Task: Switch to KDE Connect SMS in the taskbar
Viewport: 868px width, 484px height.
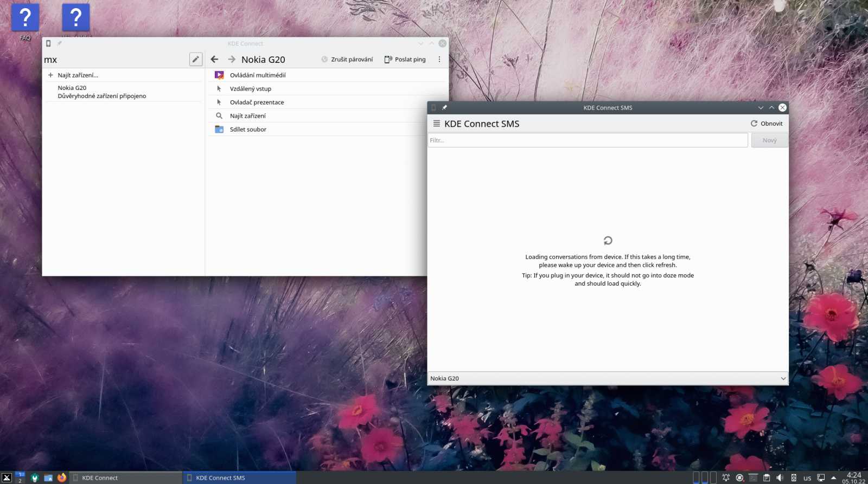Action: point(239,477)
